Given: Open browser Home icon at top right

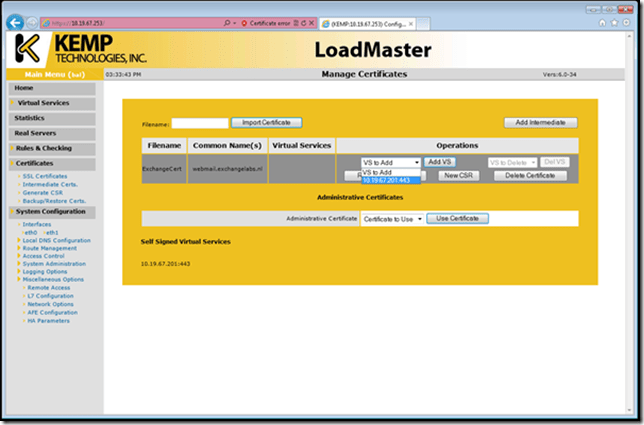Looking at the screenshot, I should click(602, 22).
